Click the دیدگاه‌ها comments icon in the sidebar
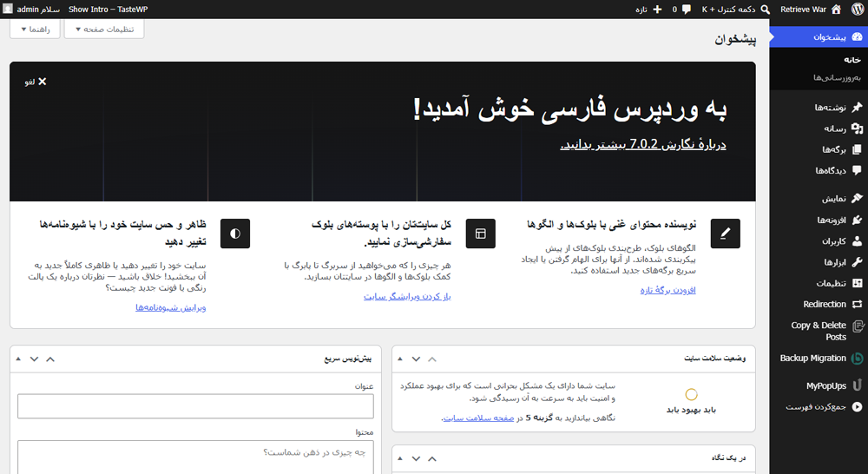 (857, 170)
